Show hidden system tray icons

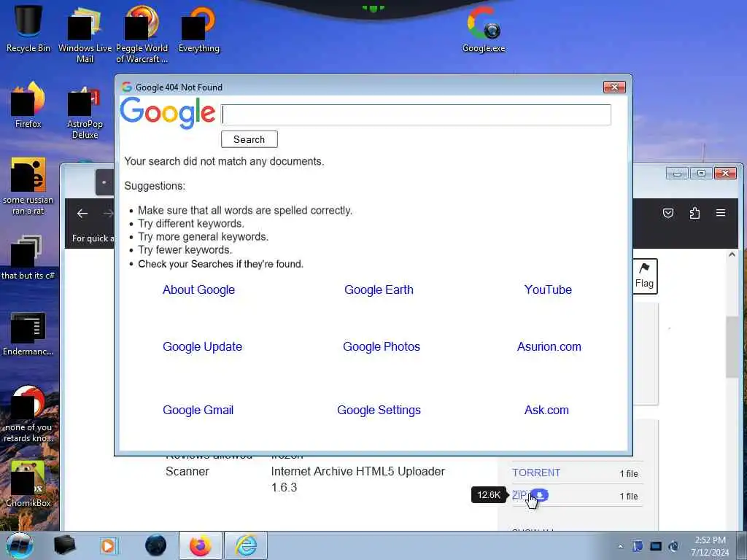tap(620, 546)
